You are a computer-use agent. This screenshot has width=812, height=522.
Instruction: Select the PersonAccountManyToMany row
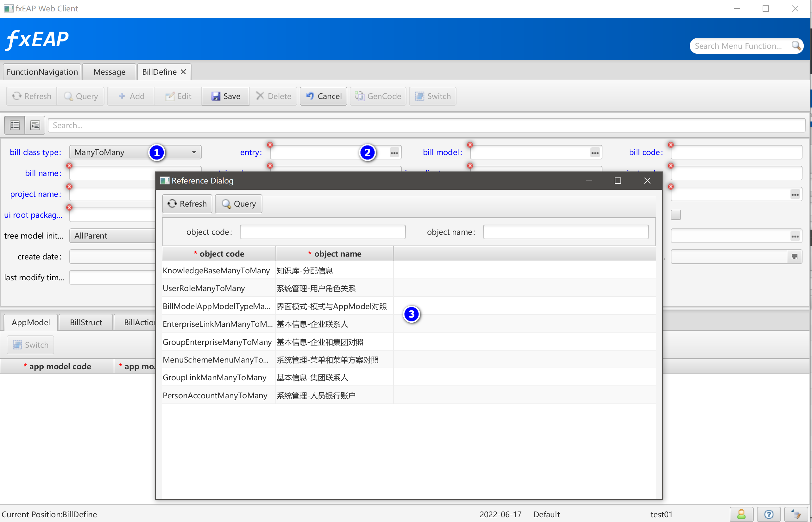point(409,395)
